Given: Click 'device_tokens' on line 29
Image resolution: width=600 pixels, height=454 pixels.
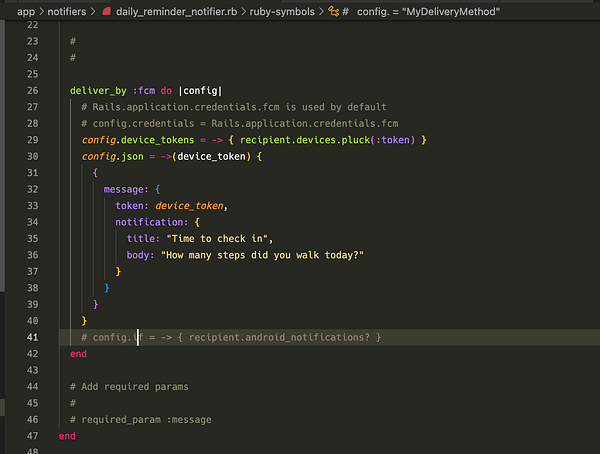Looking at the screenshot, I should tap(157, 140).
